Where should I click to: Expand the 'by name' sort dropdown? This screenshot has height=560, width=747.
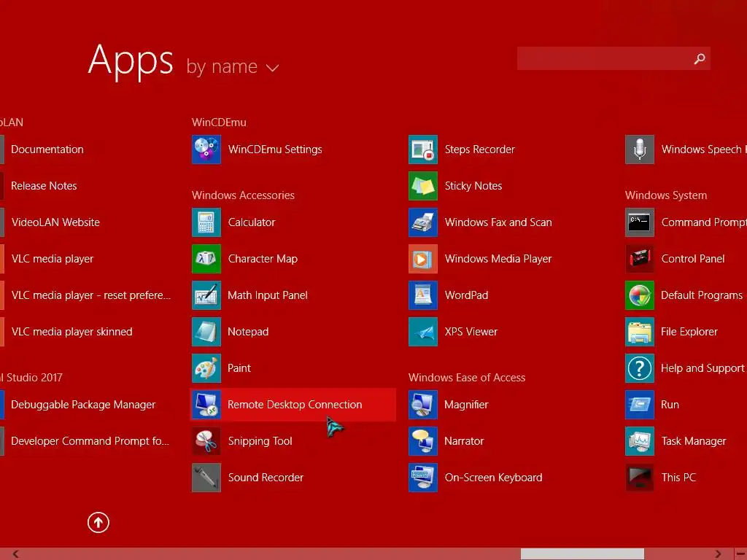tap(233, 66)
